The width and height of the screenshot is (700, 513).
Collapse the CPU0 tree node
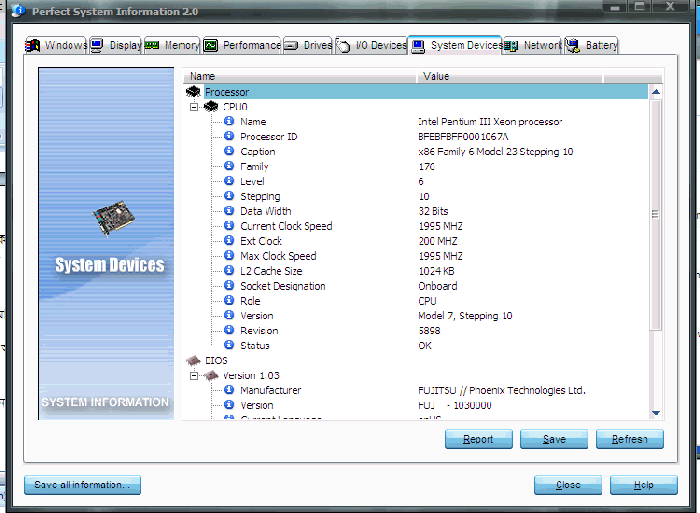pyautogui.click(x=194, y=107)
